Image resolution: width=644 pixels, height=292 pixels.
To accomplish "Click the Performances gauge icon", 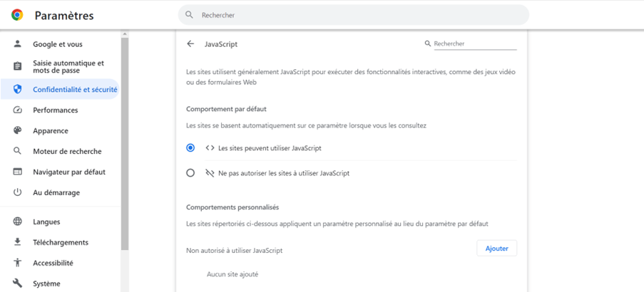I will (18, 110).
